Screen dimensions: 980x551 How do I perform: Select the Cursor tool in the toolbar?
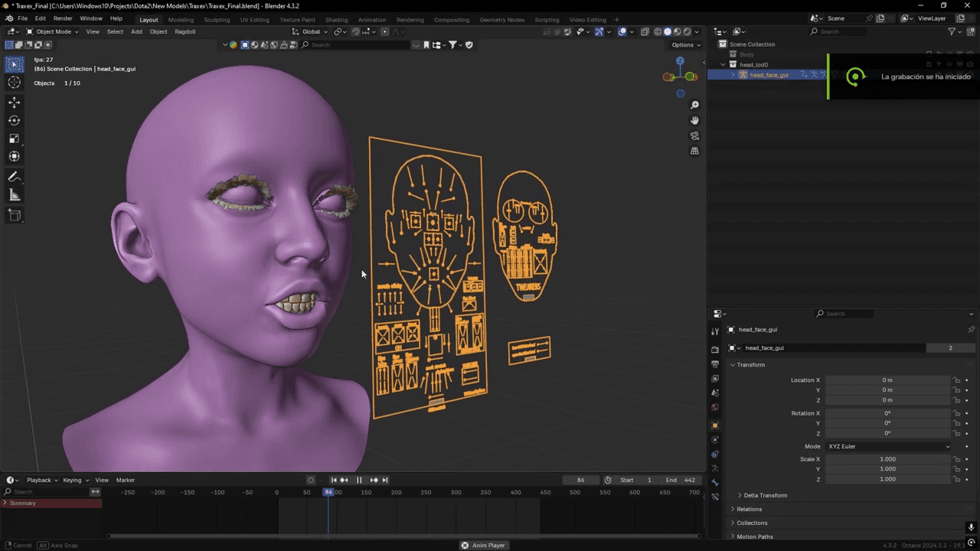pyautogui.click(x=14, y=83)
